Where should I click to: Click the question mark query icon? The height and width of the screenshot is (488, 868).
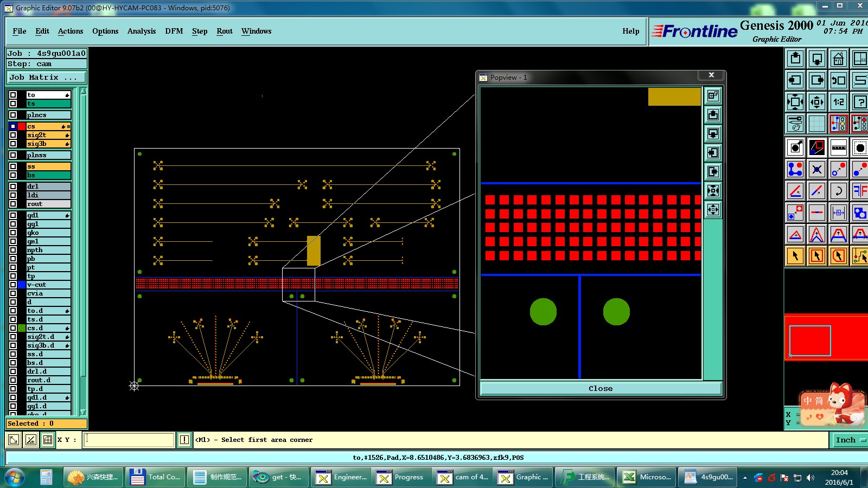tap(860, 102)
